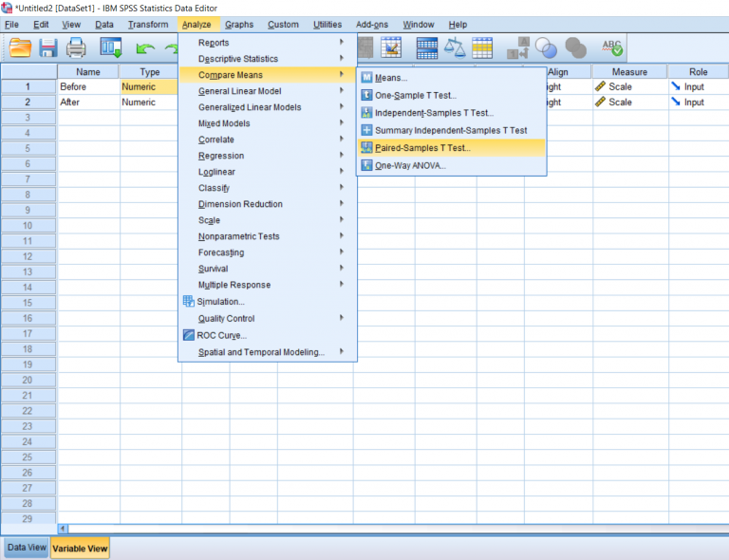Click the Paired-Samples T Test icon
The image size is (729, 560).
tap(366, 148)
